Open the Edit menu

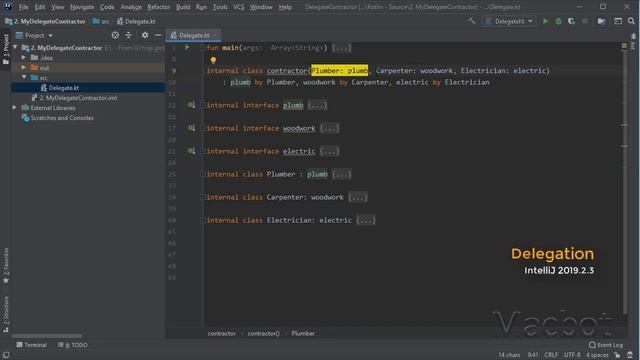coord(40,7)
